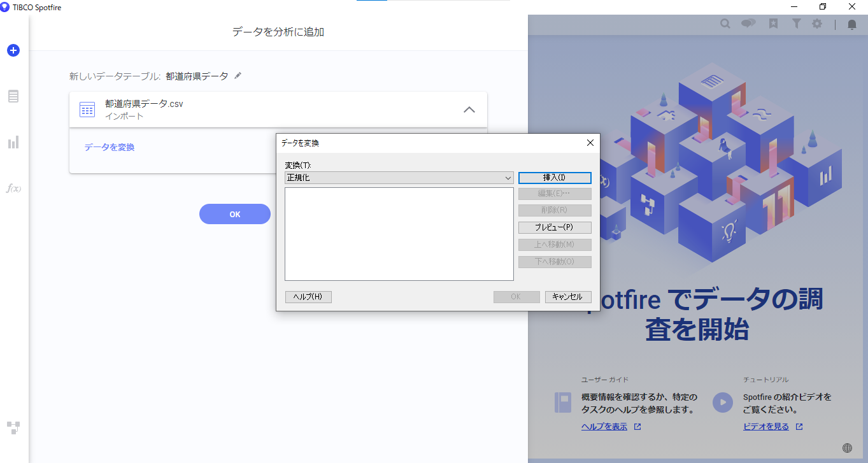The width and height of the screenshot is (868, 463).
Task: Open the bar chart visualization icon
Action: coord(13,142)
